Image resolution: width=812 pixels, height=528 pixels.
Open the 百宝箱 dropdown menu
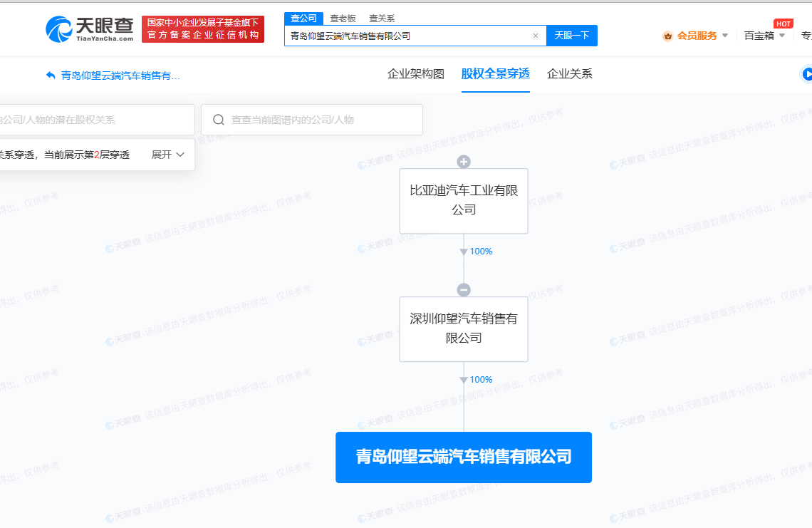pyautogui.click(x=781, y=36)
